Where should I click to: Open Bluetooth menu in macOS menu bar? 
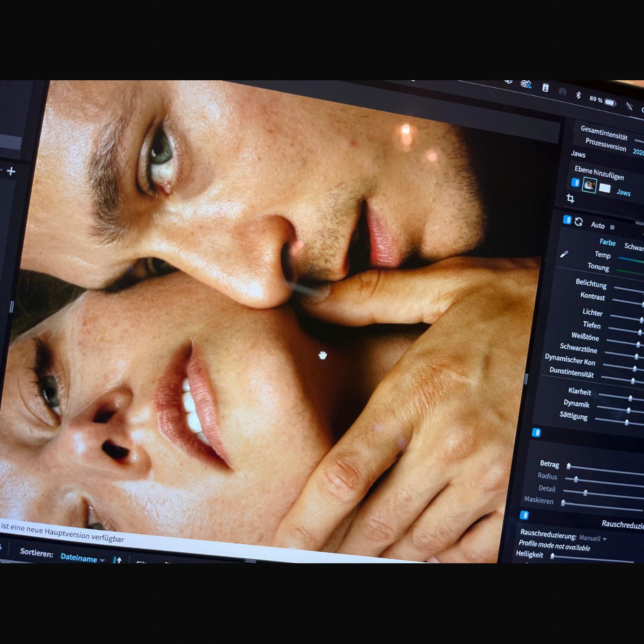pyautogui.click(x=578, y=95)
